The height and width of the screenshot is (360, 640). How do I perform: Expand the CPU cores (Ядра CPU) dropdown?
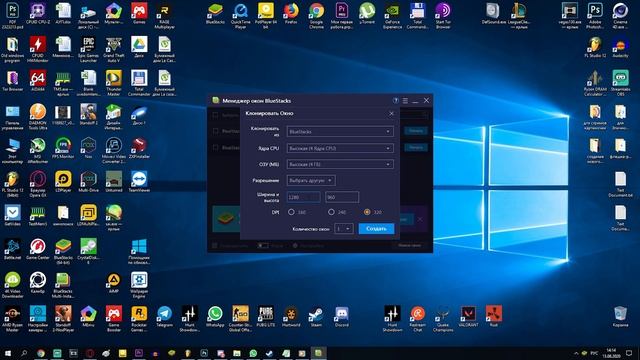(340, 148)
